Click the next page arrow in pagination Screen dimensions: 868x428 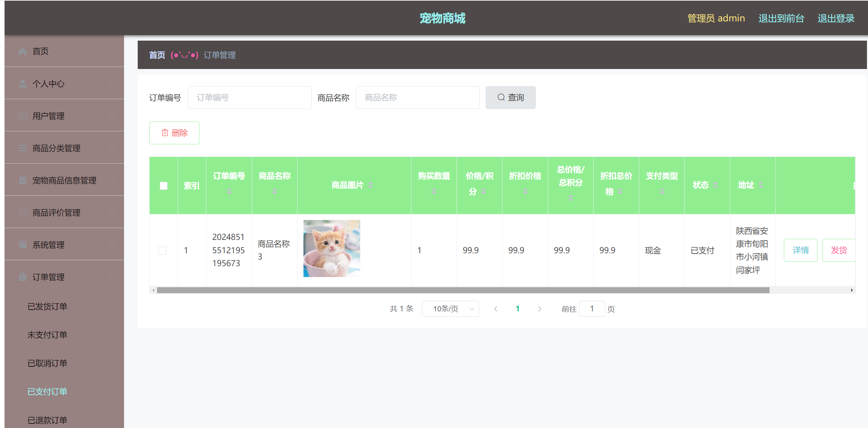[540, 309]
